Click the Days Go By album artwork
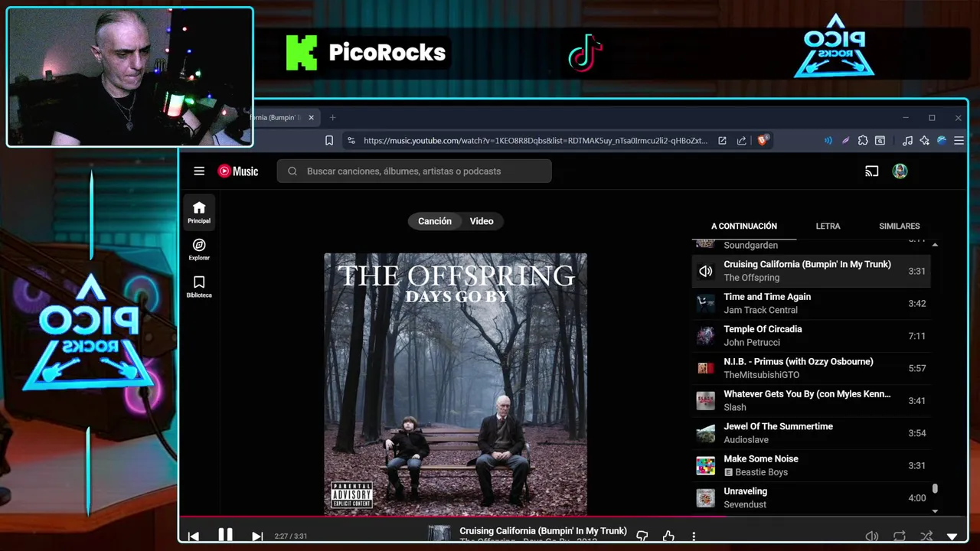 (x=456, y=384)
